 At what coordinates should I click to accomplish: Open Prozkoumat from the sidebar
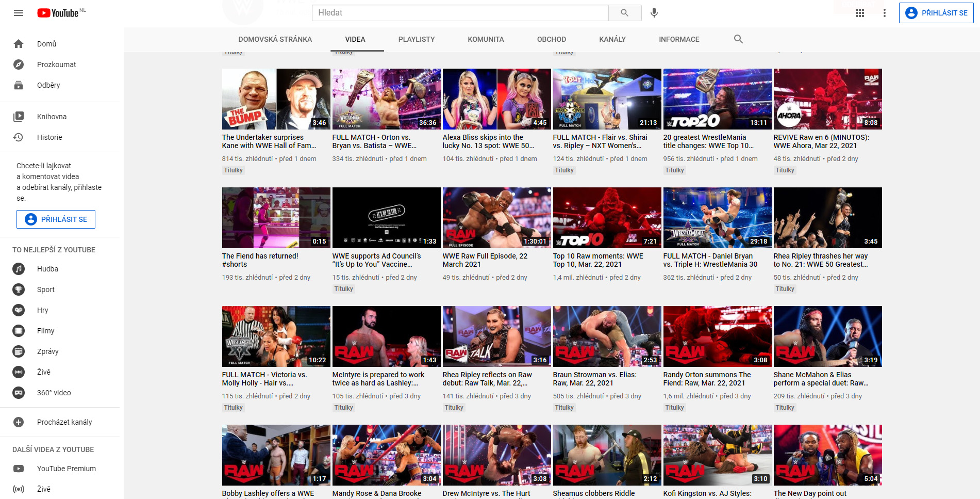click(x=56, y=65)
